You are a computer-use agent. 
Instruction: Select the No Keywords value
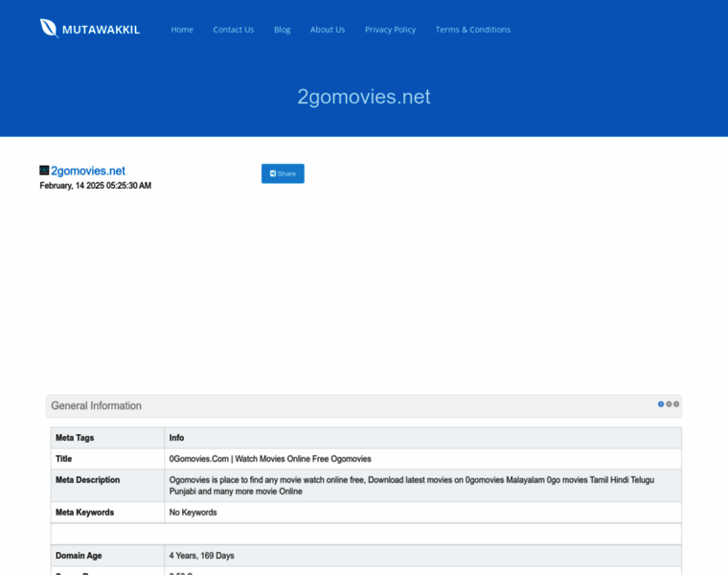point(193,513)
